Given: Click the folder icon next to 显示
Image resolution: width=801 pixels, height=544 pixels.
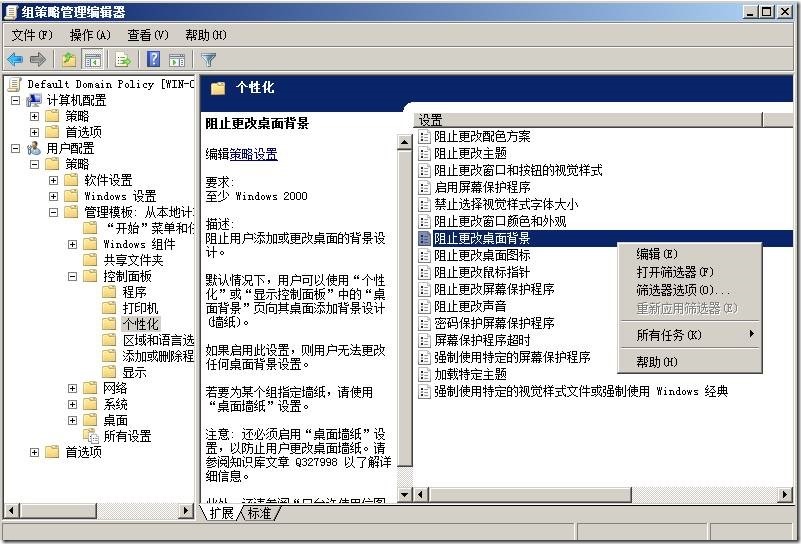Looking at the screenshot, I should point(109,371).
